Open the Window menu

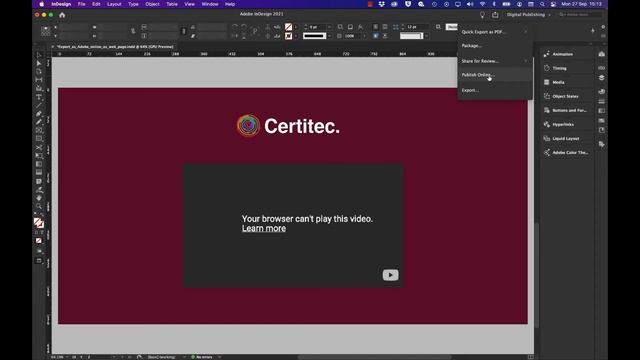(210, 4)
